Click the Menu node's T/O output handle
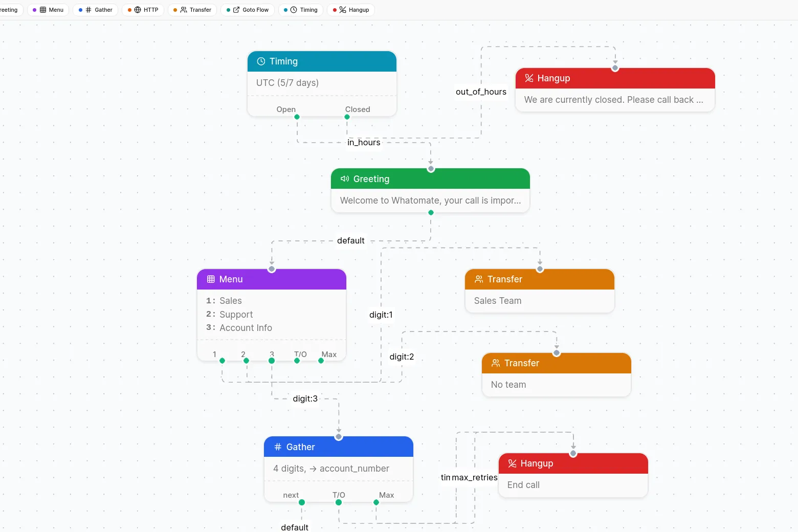The image size is (798, 532). (x=297, y=361)
